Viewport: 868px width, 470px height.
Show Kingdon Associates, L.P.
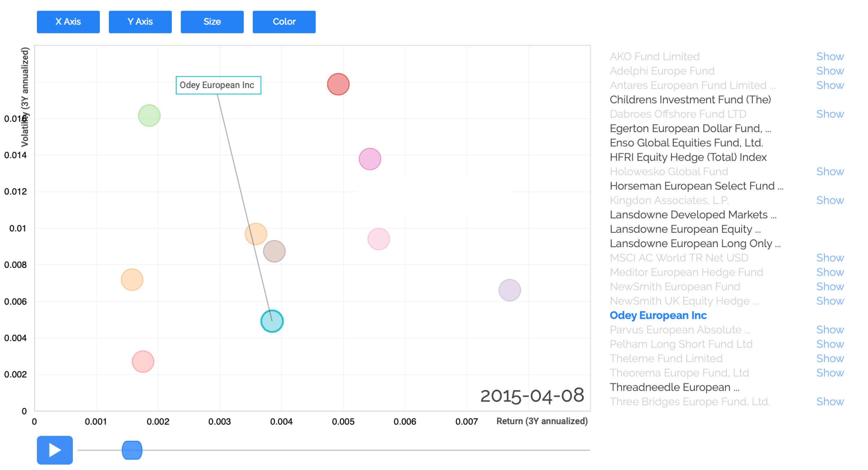coord(830,200)
